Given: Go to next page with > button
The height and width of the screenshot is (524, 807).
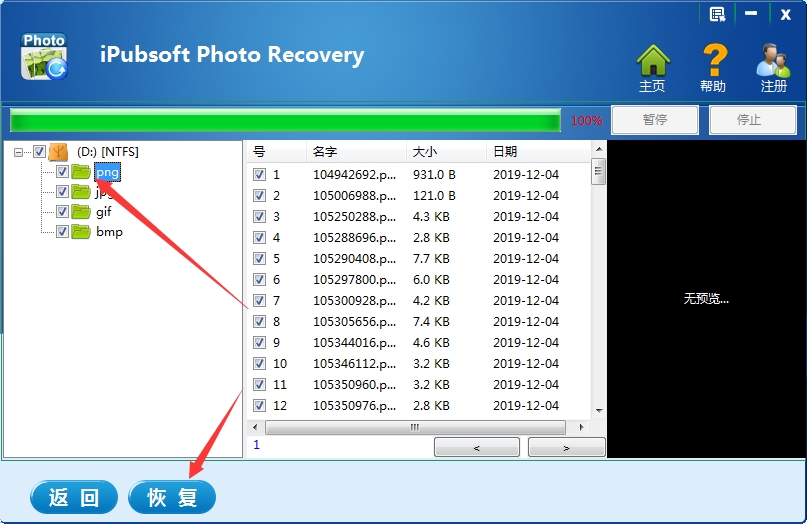Looking at the screenshot, I should point(566,447).
